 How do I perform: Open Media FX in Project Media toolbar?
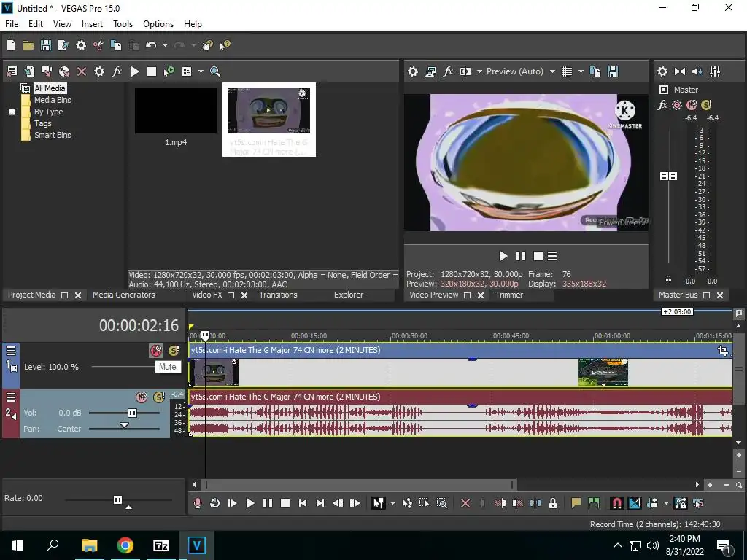click(117, 71)
